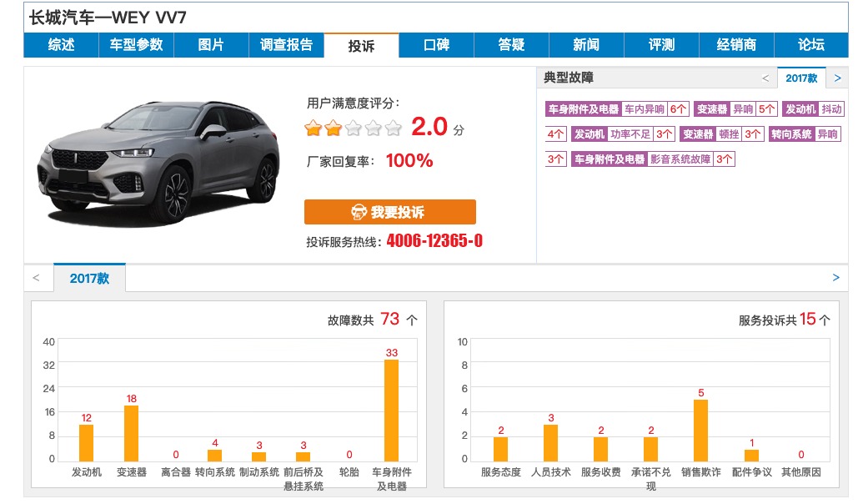The height and width of the screenshot is (504, 868).
Task: Click left arrow in 典型故障 panel
Action: (765, 78)
